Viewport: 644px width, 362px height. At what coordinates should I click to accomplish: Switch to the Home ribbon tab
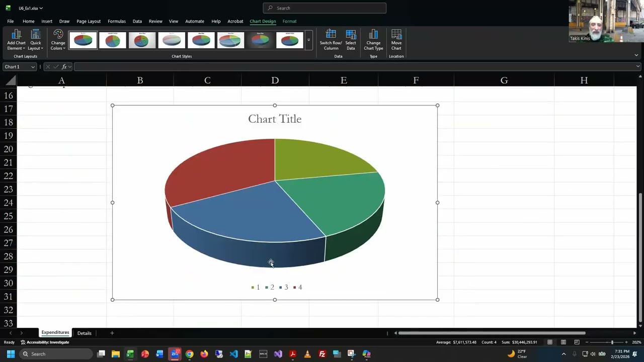(28, 21)
